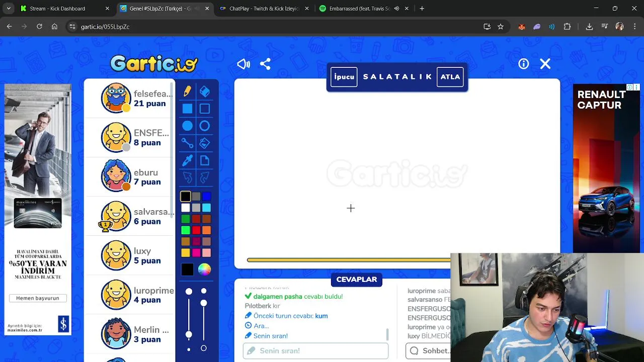The image size is (644, 362).
Task: Click the current color black preview square
Action: [x=187, y=269]
